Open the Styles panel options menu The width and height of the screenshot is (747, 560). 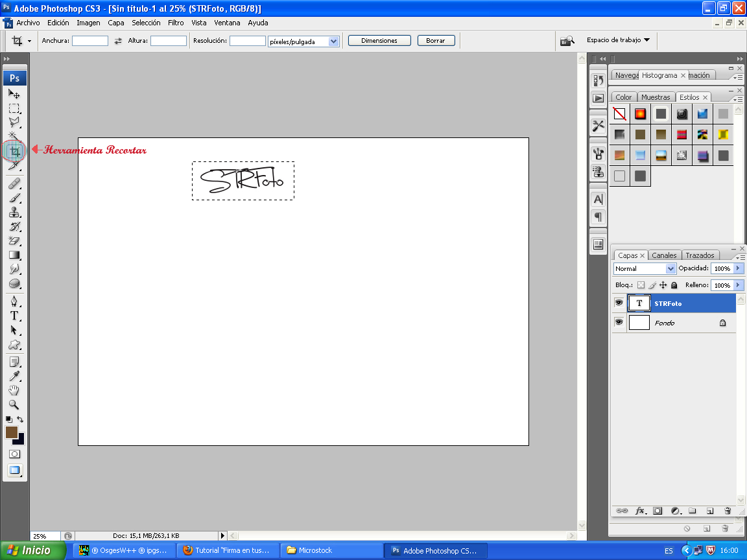tap(738, 99)
